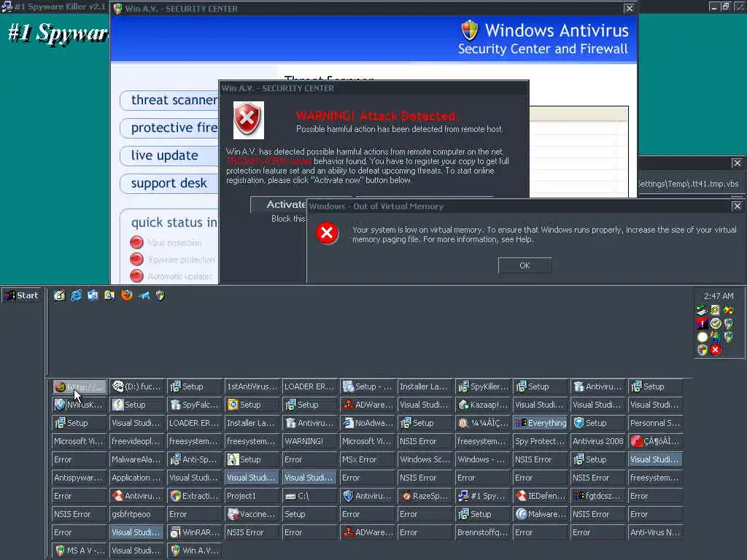The height and width of the screenshot is (560, 747).
Task: Switch to the http:// taskbar window
Action: pos(79,386)
